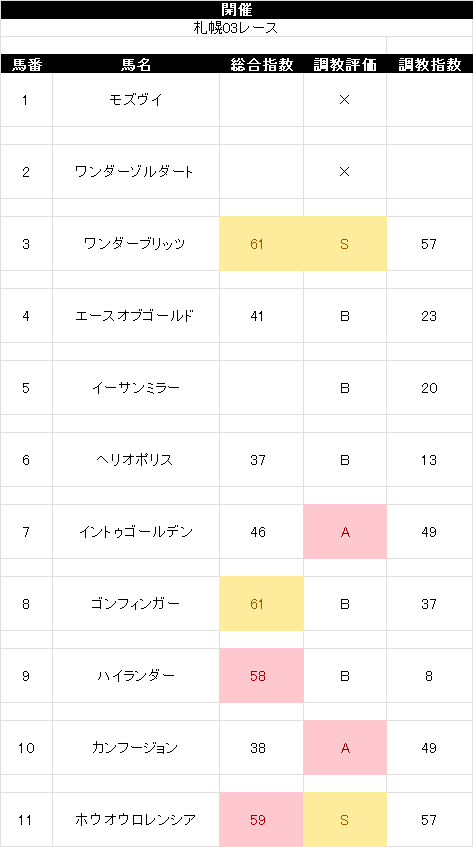Screen dimensions: 473x847
Task: Select the カンフージョン name cell
Action: click(x=136, y=748)
